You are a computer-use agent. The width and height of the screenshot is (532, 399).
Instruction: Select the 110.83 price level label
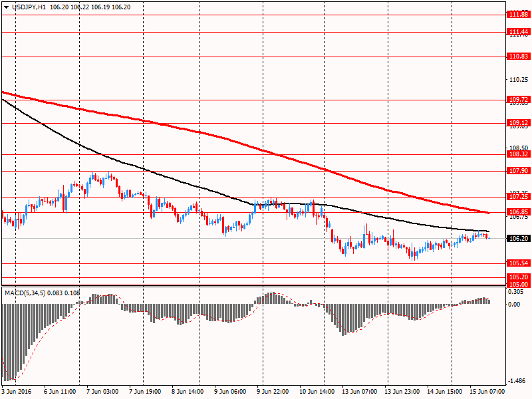pyautogui.click(x=519, y=57)
